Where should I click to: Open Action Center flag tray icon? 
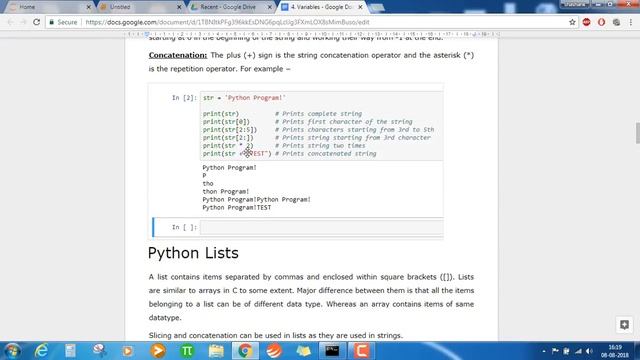(555, 351)
